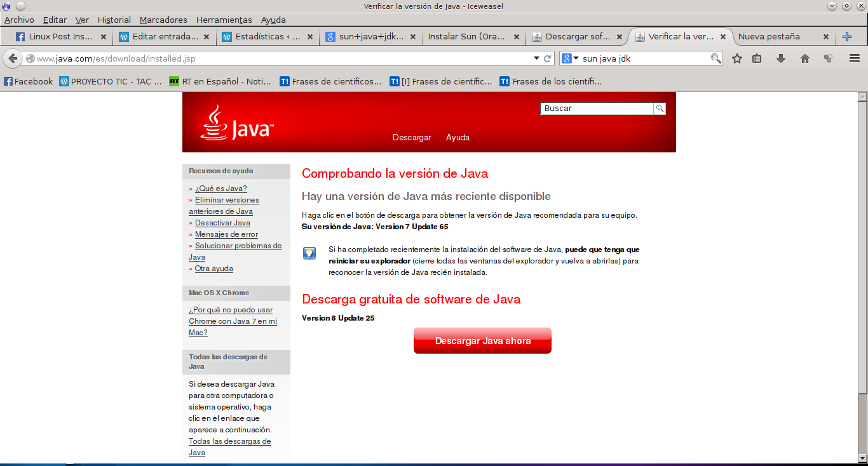Reload the page with the refresh icon
This screenshot has height=466, width=868.
[x=548, y=58]
